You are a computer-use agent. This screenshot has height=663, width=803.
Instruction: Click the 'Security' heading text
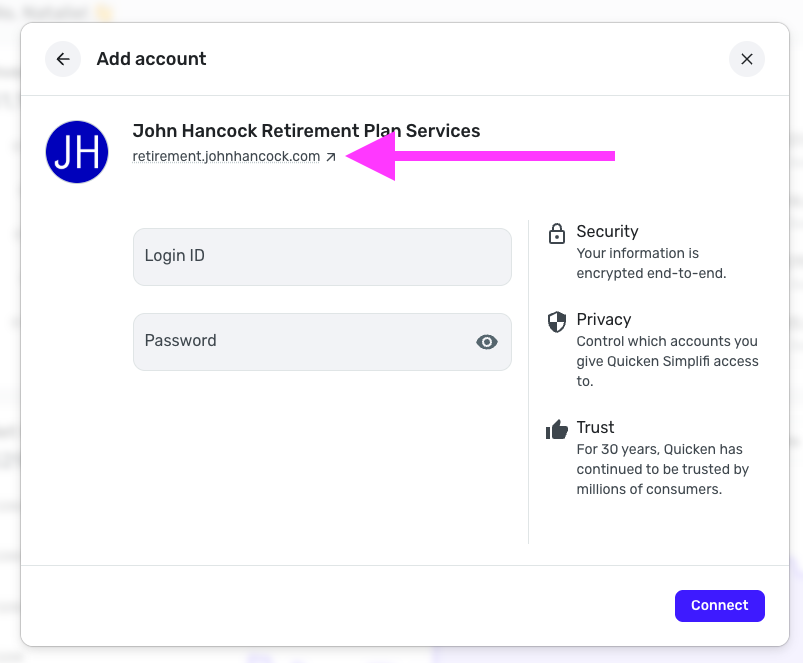[x=607, y=231]
